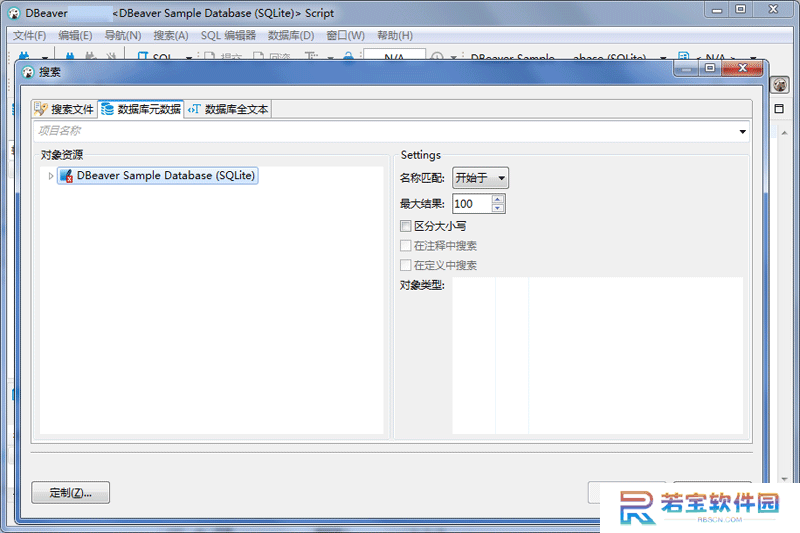Click the database metadata tab icon
The image size is (800, 533).
(107, 109)
